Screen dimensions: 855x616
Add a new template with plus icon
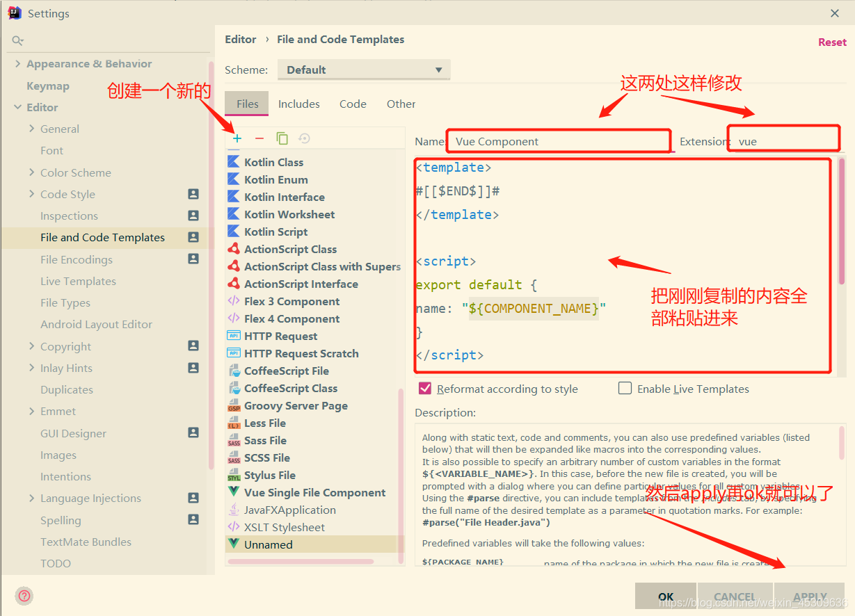(x=237, y=138)
